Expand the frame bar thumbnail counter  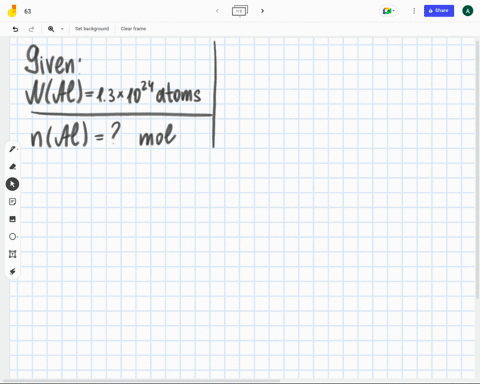point(240,11)
